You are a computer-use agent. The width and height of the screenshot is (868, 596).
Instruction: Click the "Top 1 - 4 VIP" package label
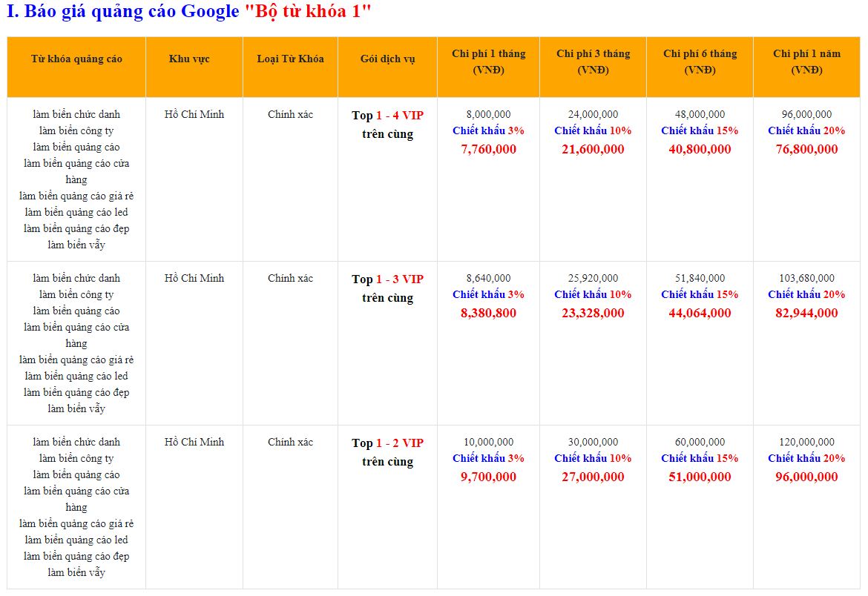pyautogui.click(x=387, y=115)
